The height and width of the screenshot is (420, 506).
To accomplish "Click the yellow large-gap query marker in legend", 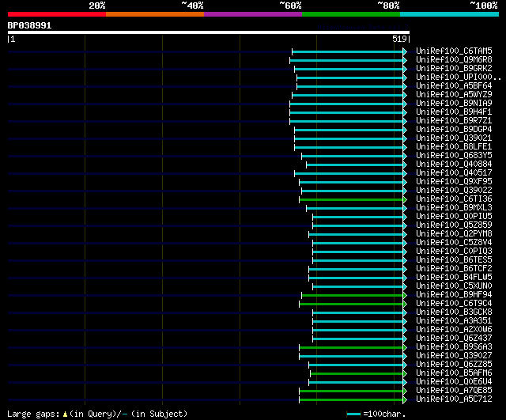I will (65, 414).
